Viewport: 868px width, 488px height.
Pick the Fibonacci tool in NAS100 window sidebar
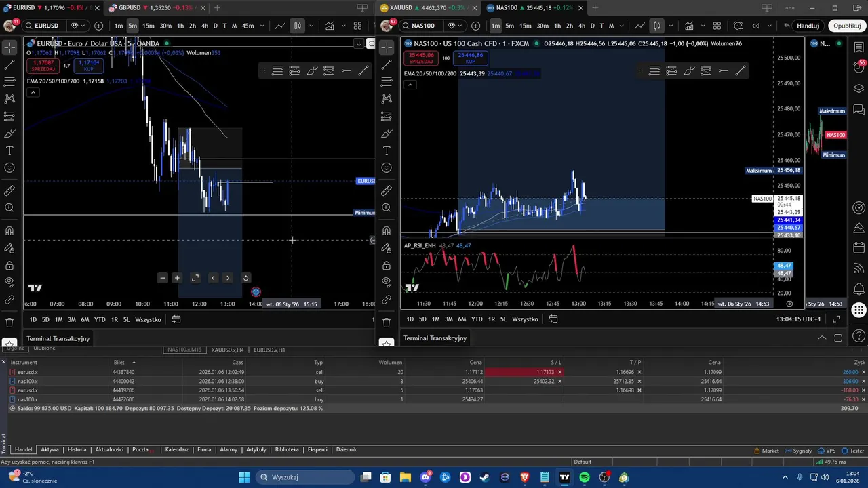tap(387, 81)
